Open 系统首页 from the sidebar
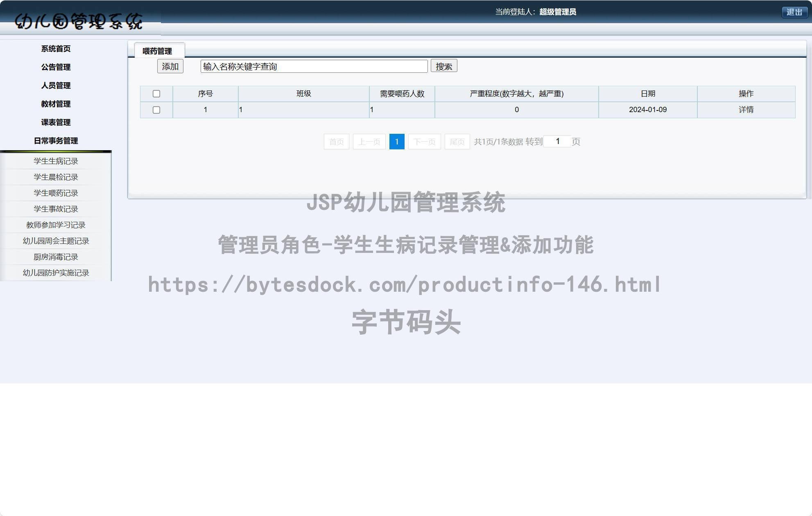 click(x=55, y=48)
